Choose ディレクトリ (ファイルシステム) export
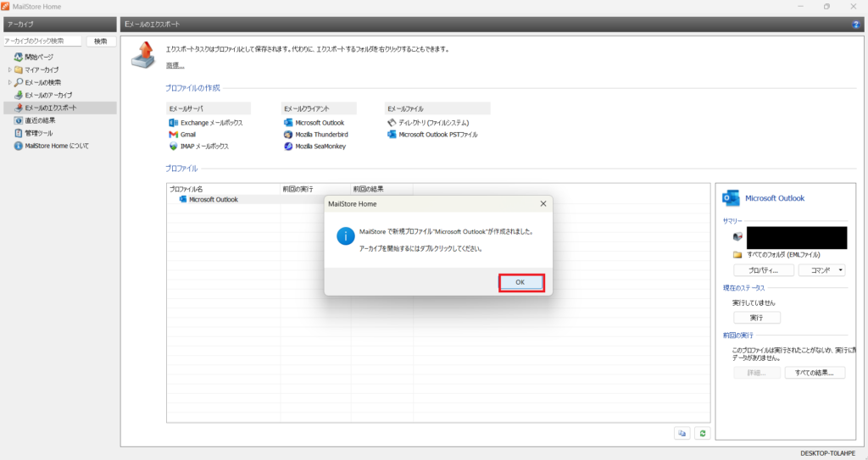This screenshot has height=460, width=868. (x=433, y=123)
